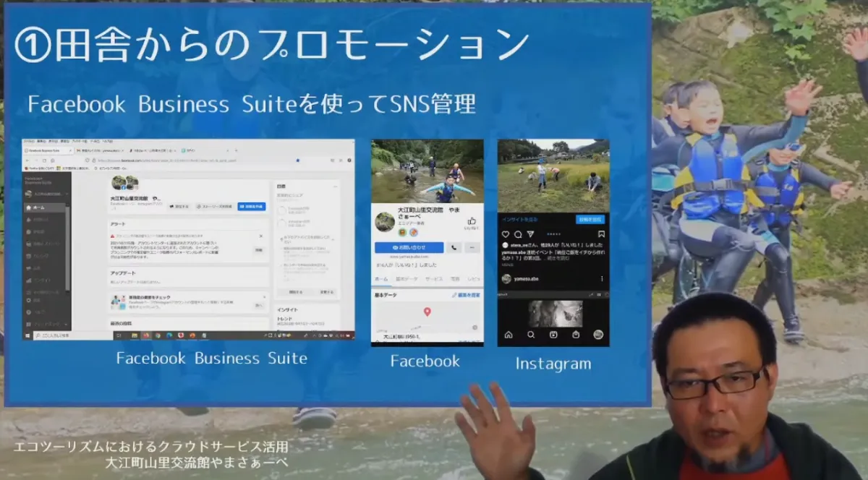The image size is (868, 480).
Task: Tap the Reels icon in Instagram bottom bar
Action: coord(553,334)
